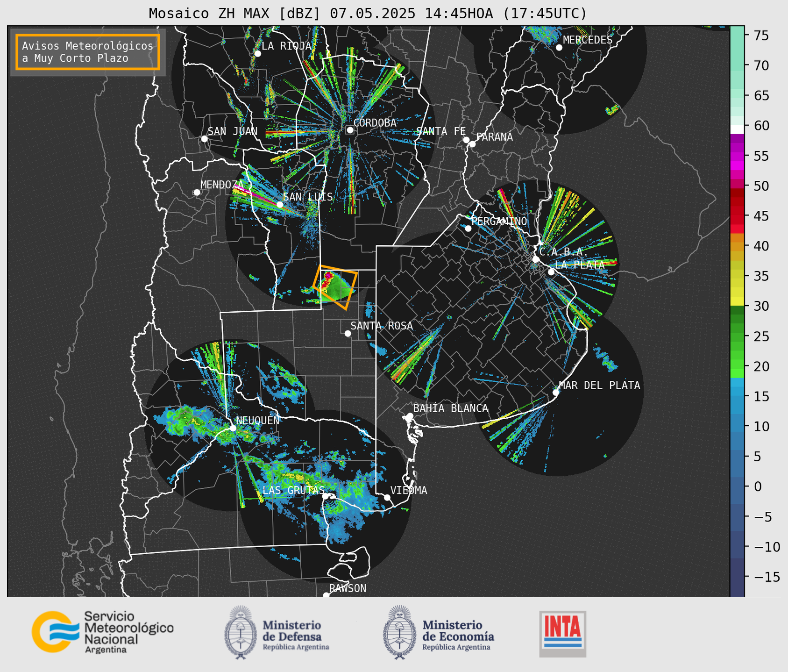Click the SANTA FE city marker dot
Image resolution: width=788 pixels, height=672 pixels.
(466, 140)
